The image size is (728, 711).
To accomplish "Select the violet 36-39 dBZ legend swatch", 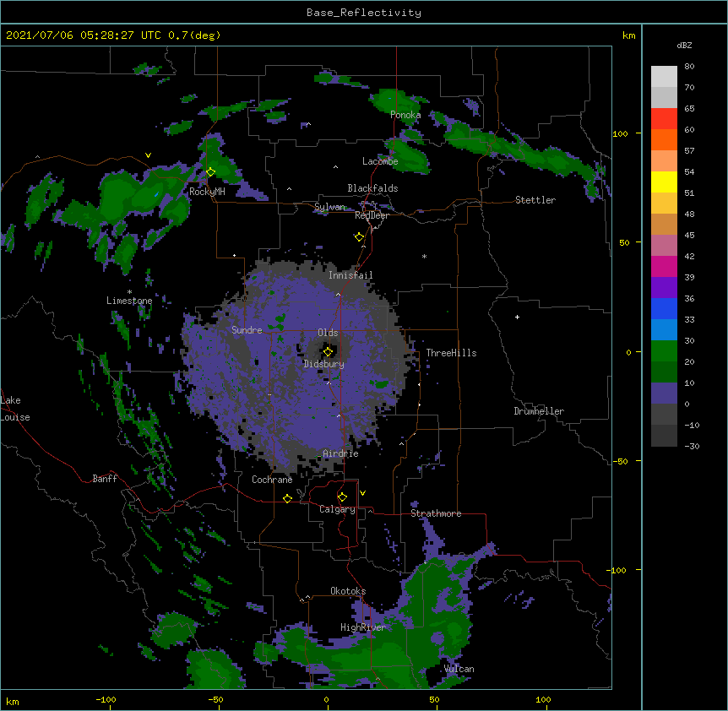I will 664,288.
